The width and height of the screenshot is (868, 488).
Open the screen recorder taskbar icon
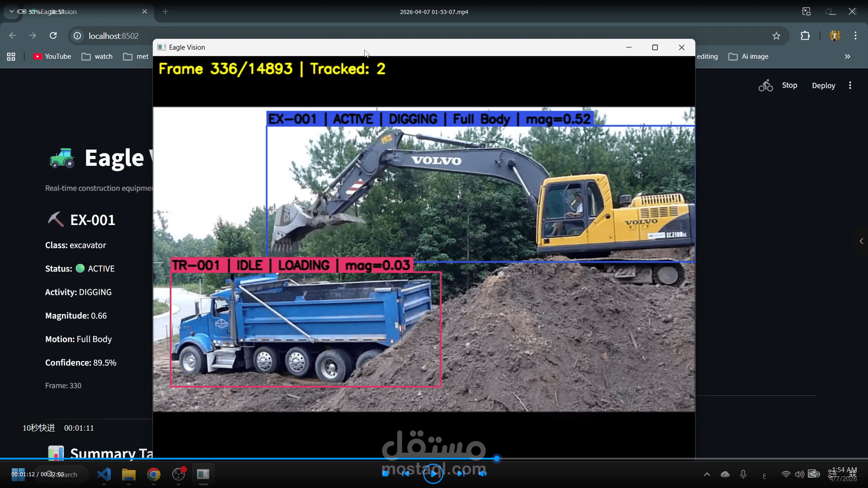179,474
